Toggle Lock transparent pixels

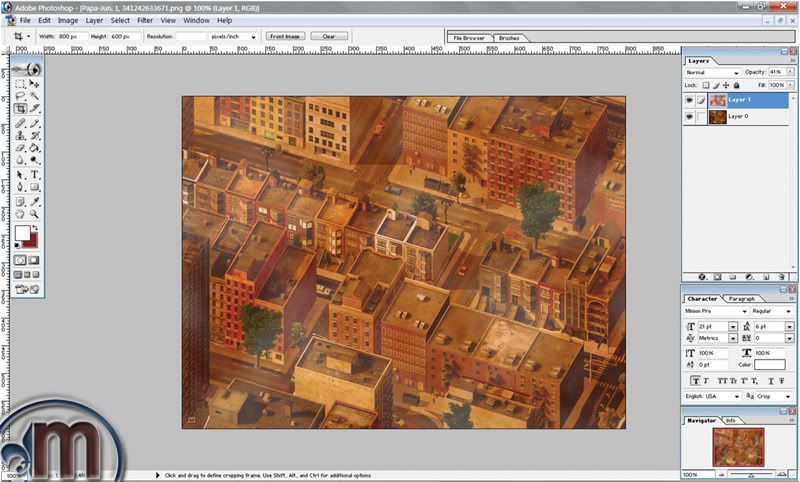pyautogui.click(x=706, y=86)
